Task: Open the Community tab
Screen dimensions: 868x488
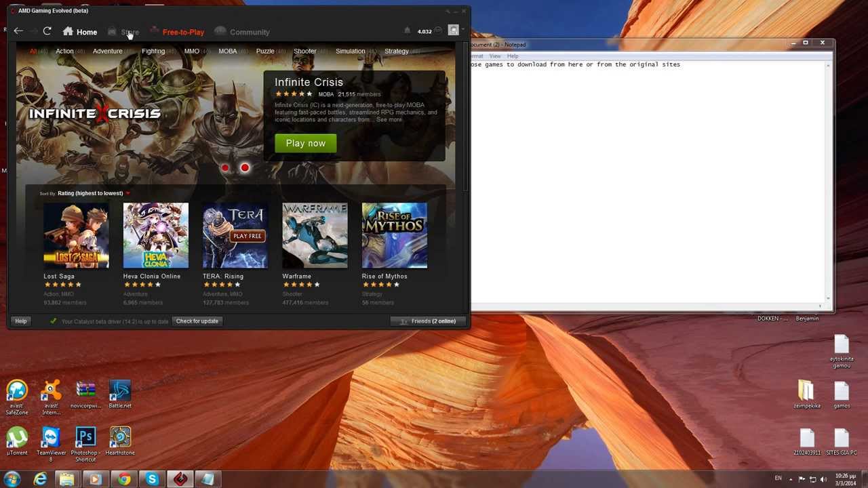Action: [x=242, y=32]
